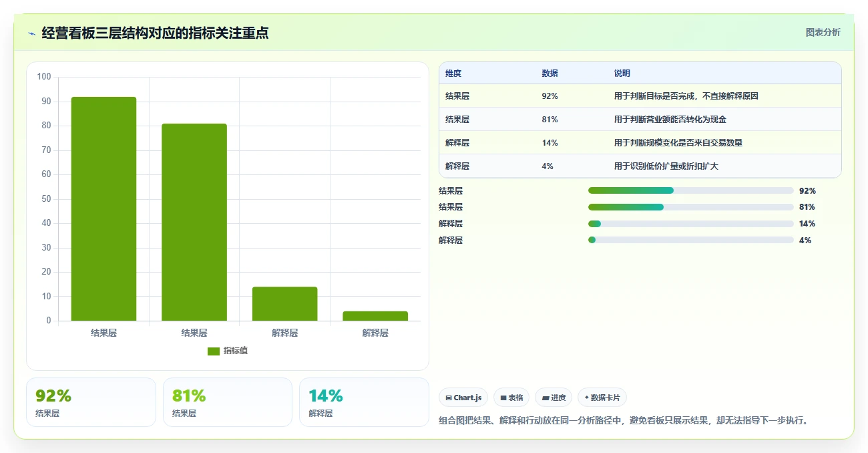
Task: Open the 81% 结果层 stat card
Action: pos(228,402)
